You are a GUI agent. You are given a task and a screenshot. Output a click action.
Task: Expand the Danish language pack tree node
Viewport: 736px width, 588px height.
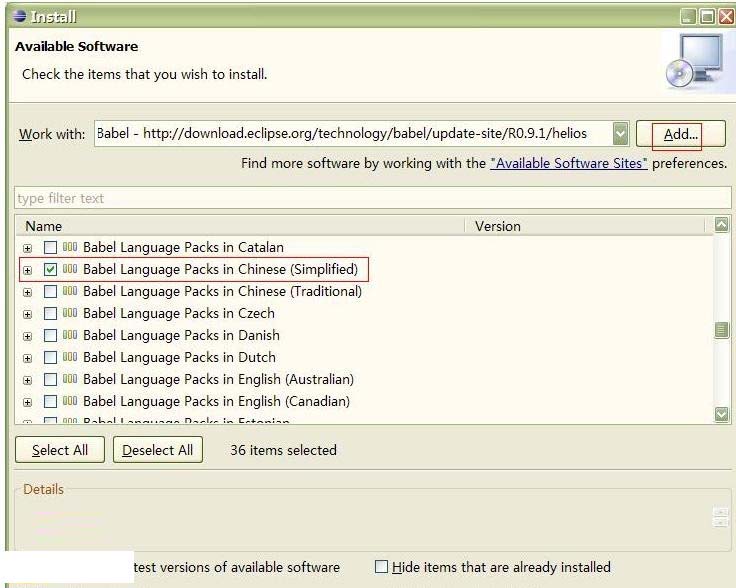(x=28, y=336)
